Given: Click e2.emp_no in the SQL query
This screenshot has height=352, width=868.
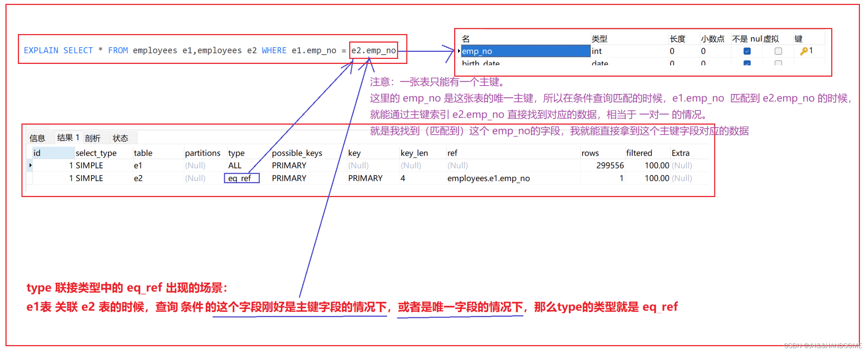Looking at the screenshot, I should click(x=374, y=50).
